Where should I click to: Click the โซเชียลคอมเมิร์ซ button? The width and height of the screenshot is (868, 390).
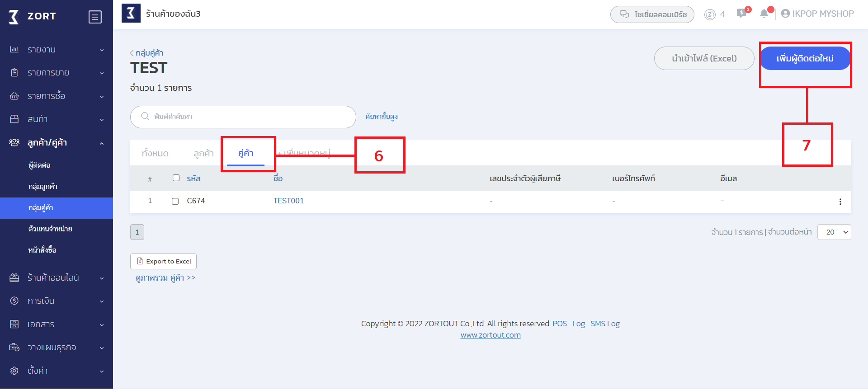652,14
